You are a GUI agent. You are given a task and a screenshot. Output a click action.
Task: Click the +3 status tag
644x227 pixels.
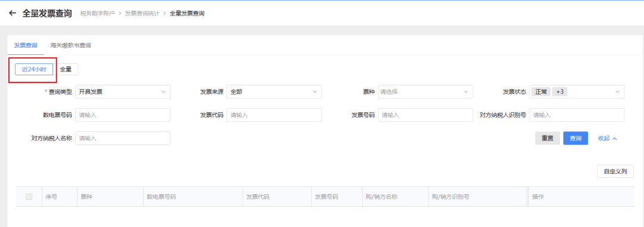559,92
